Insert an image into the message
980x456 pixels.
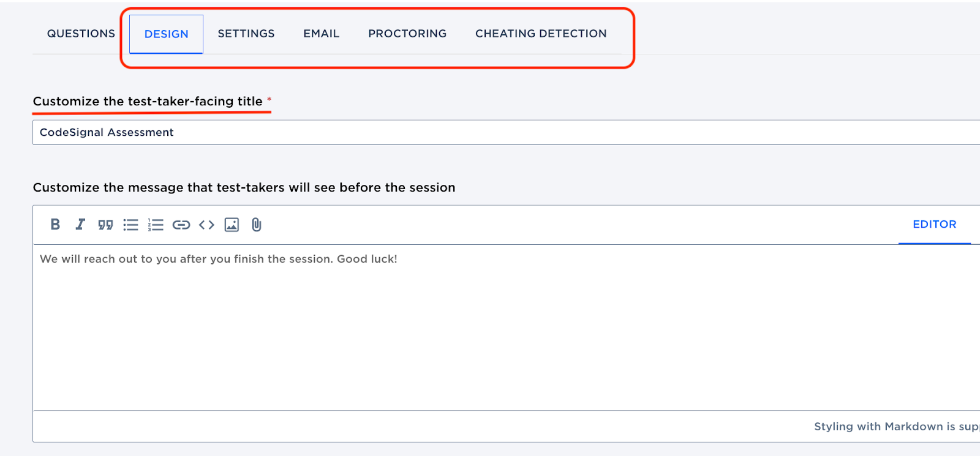coord(232,225)
